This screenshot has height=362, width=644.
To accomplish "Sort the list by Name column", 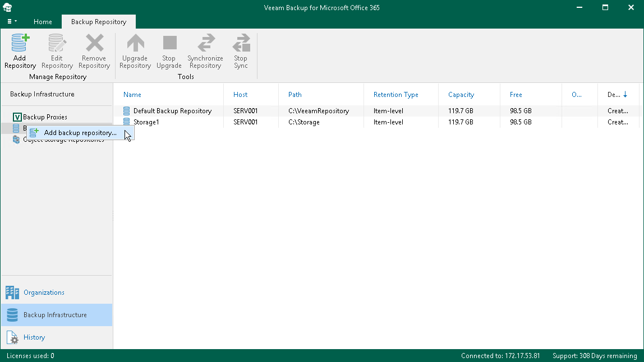I will coord(132,95).
